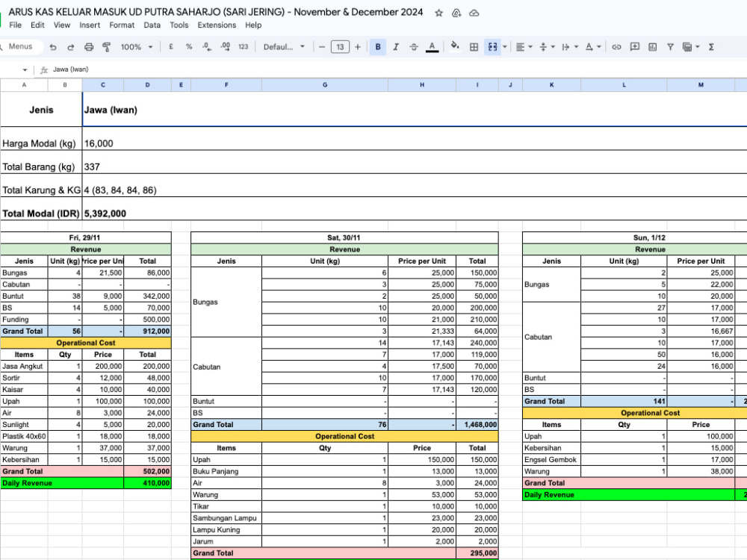Open the font family Default dropdown
This screenshot has height=560, width=747.
(x=284, y=46)
